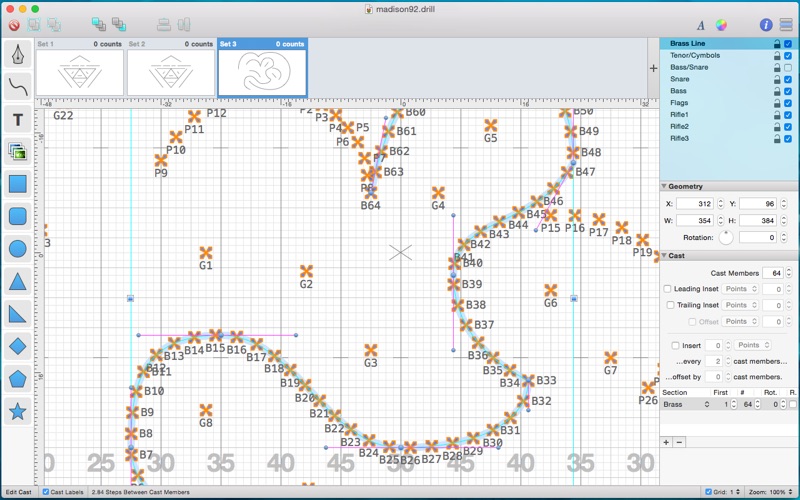Select the star shape tool
800x500 pixels.
18,411
